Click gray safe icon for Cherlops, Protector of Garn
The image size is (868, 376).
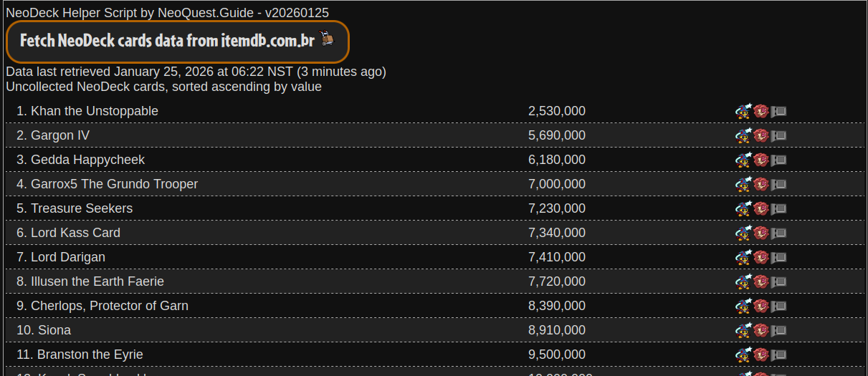point(779,306)
